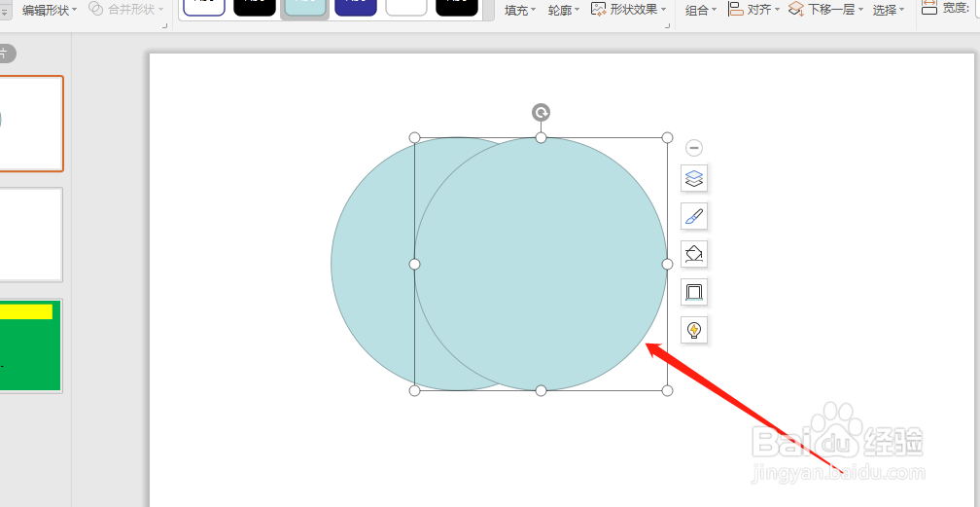
Task: Click the top-left corner sizing handle
Action: pos(414,138)
